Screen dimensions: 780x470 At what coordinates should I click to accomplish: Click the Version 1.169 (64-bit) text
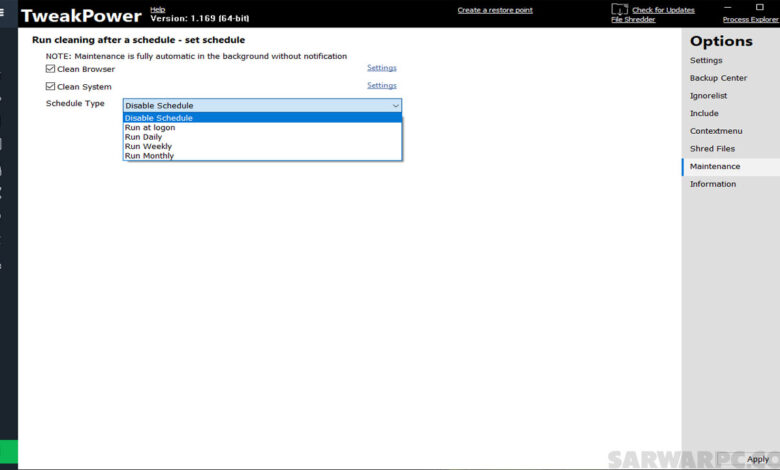199,18
